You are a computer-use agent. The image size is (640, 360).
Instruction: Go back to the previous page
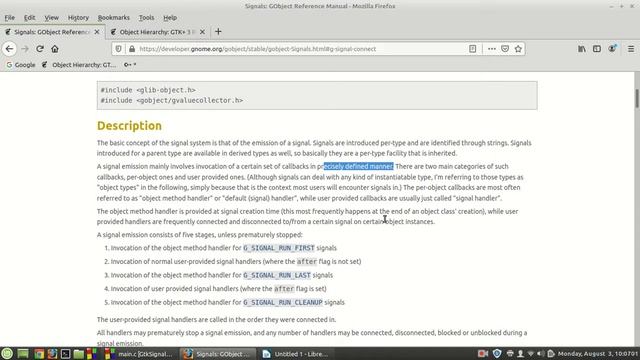click(9, 49)
